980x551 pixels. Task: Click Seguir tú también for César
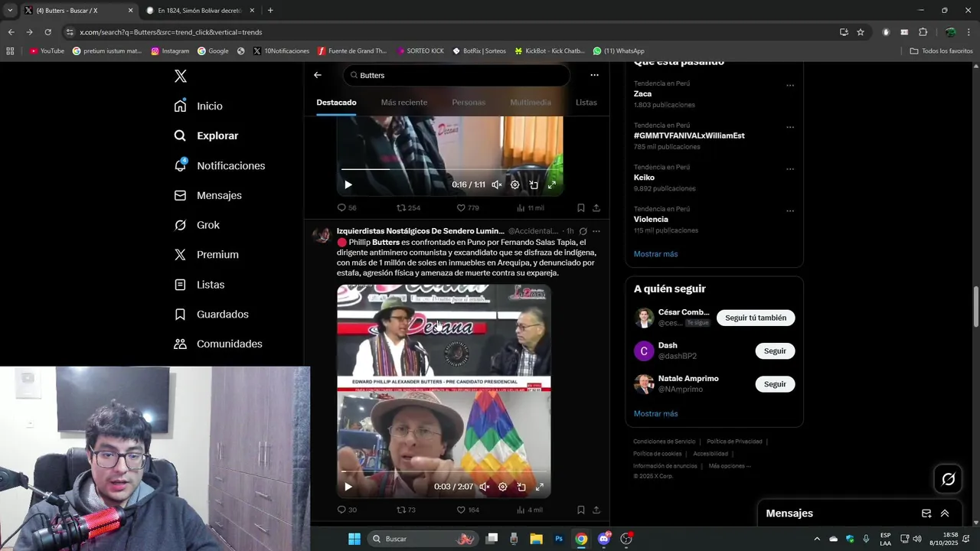pyautogui.click(x=756, y=318)
